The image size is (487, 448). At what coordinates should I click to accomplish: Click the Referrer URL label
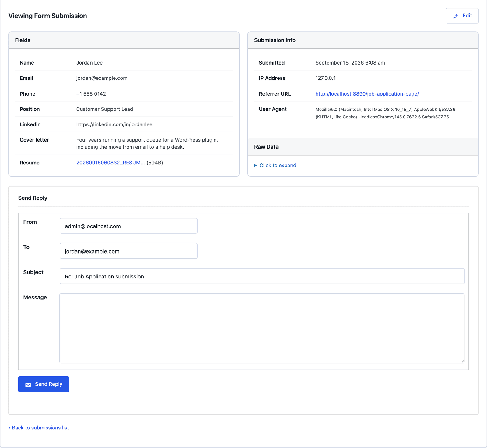pyautogui.click(x=275, y=94)
